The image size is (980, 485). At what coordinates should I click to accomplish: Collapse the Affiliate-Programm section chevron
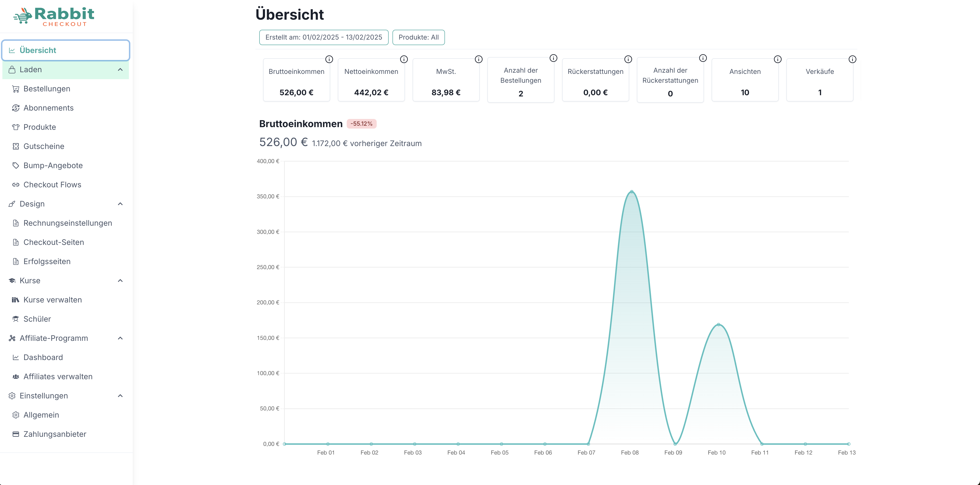point(120,338)
